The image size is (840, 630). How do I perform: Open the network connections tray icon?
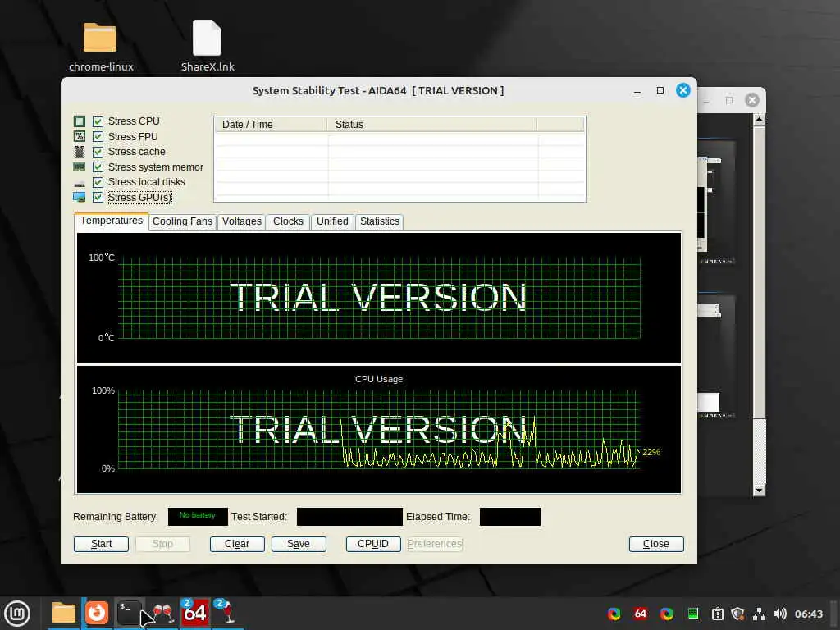point(759,614)
